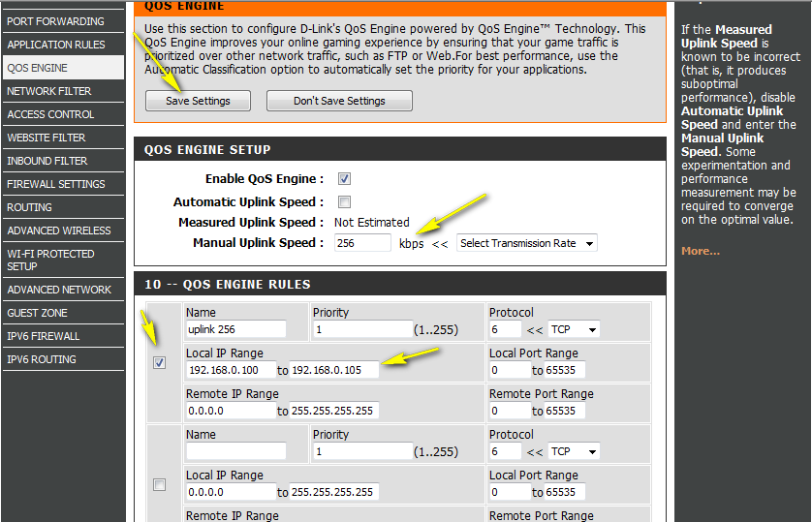The image size is (812, 522).
Task: Enable the Automatic Uplink Speed checkbox
Action: (344, 202)
